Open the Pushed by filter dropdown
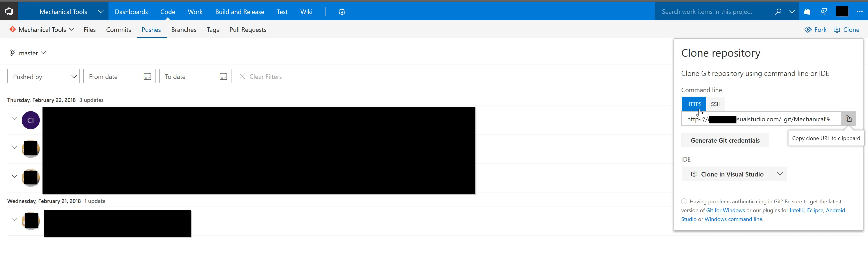 point(43,76)
